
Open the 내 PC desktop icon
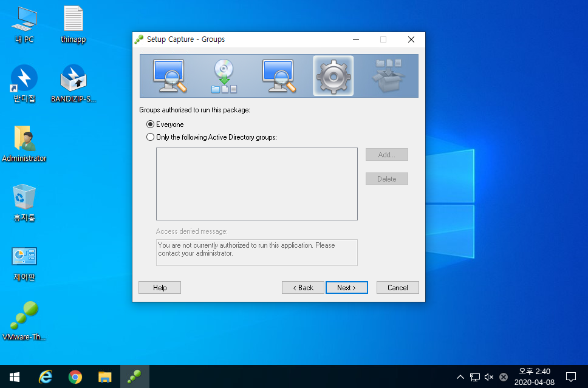(24, 25)
